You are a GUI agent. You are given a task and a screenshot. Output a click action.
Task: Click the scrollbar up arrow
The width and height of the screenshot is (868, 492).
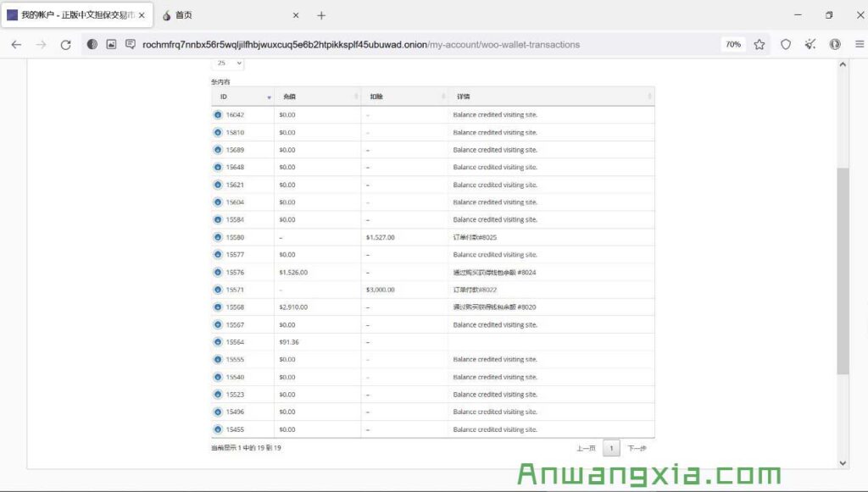[843, 64]
